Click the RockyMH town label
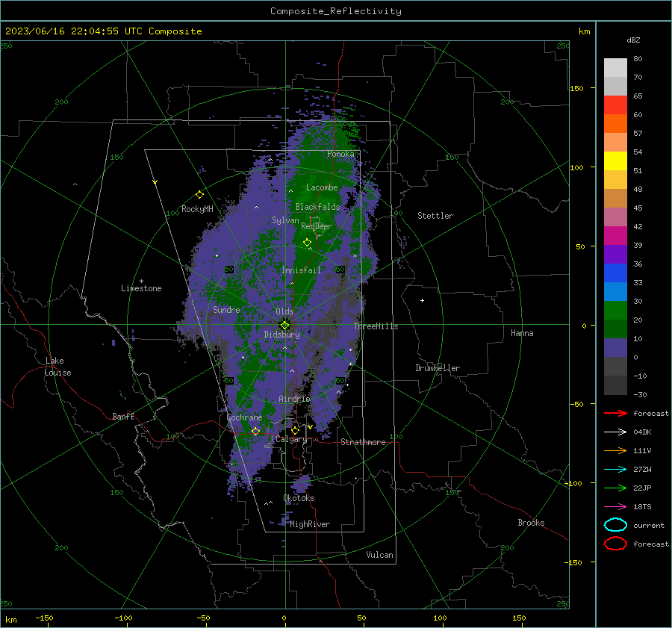This screenshot has height=628, width=672. [197, 209]
